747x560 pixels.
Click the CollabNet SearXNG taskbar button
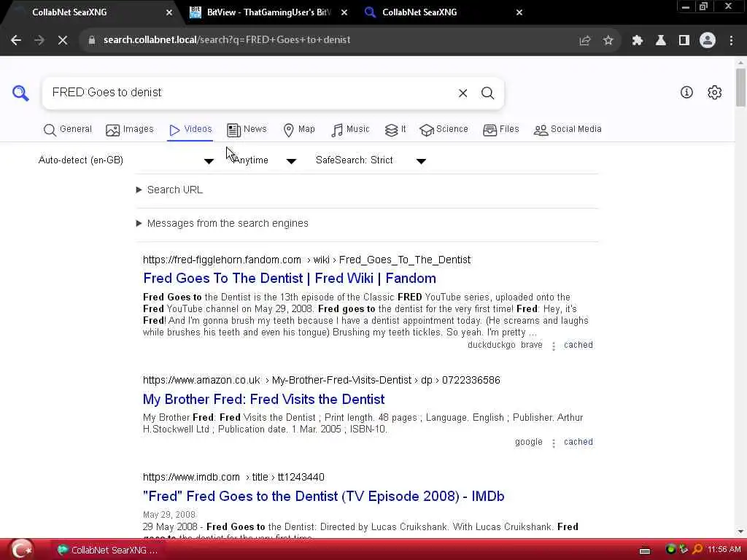108,550
